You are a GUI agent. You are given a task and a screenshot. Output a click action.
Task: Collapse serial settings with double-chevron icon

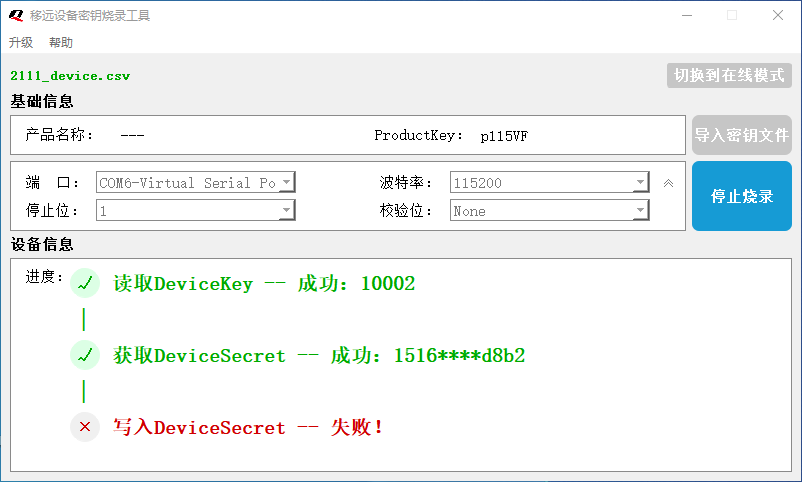[x=668, y=183]
